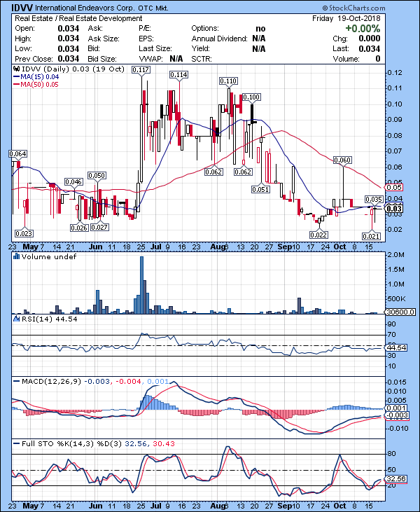The height and width of the screenshot is (512, 420).
Task: Click the 0.050 price label in June
Action: pyautogui.click(x=97, y=176)
